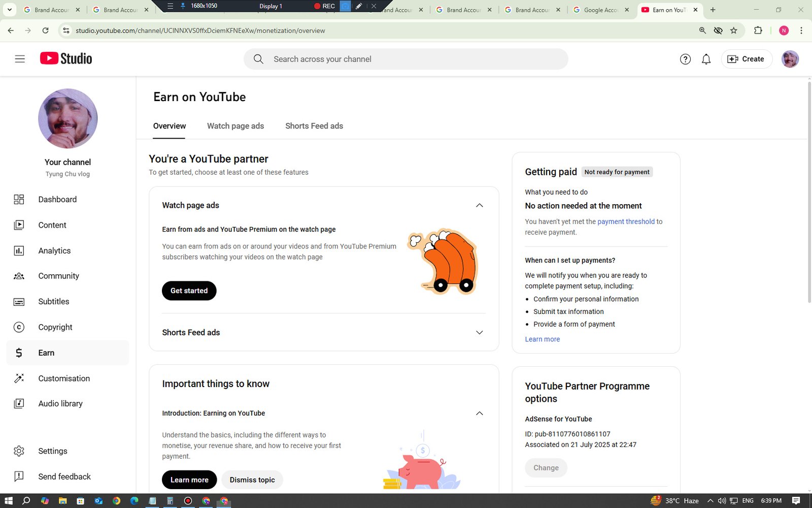Viewport: 812px width, 508px height.
Task: Click the YouTube Studio logo
Action: click(66, 58)
